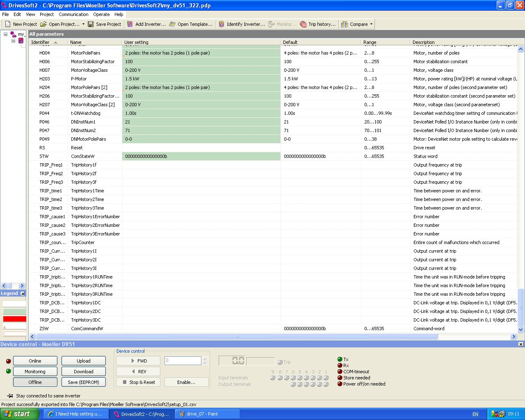Open the Open Project dropdown arrow
The height and width of the screenshot is (420, 525).
[83, 24]
